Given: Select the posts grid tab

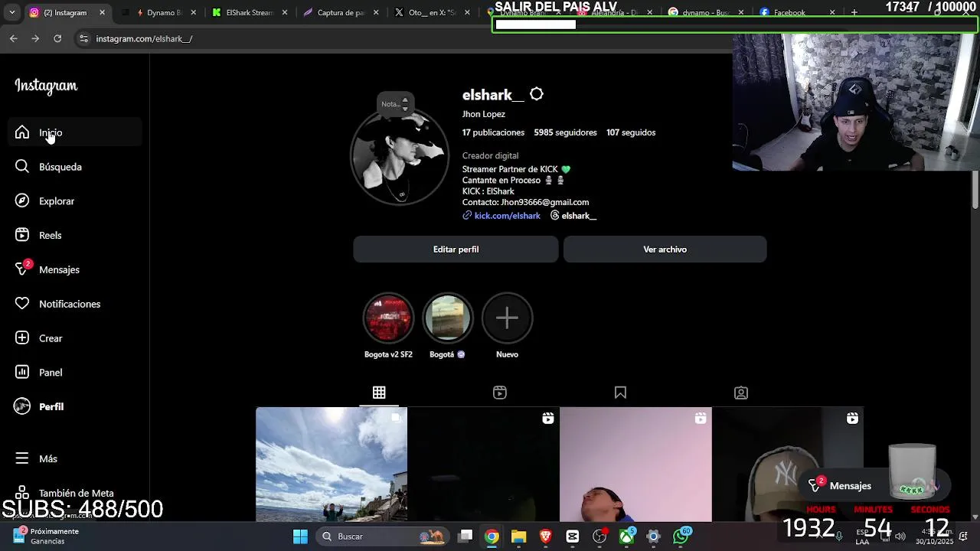Looking at the screenshot, I should (x=379, y=393).
